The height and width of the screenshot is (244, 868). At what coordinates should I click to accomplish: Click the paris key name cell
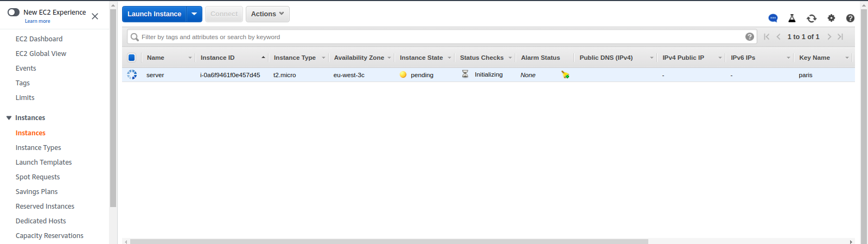pyautogui.click(x=806, y=75)
